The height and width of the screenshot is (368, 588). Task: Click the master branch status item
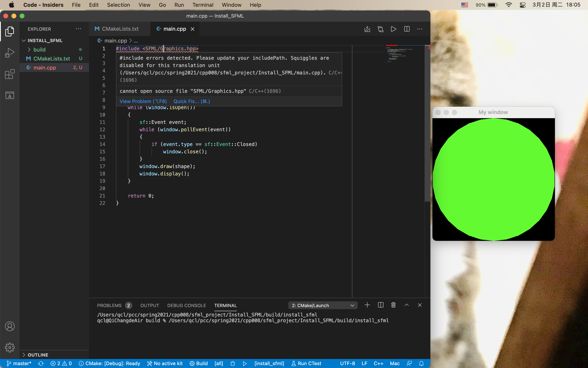click(x=19, y=363)
